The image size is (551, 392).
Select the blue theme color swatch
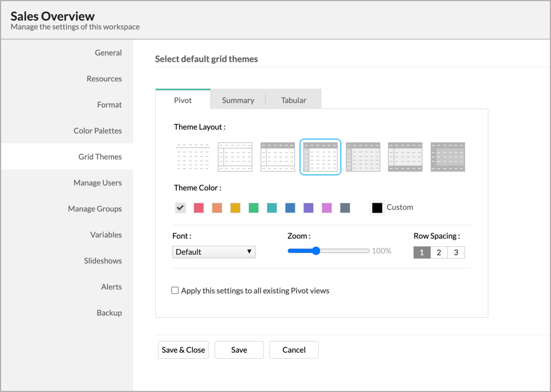(290, 208)
